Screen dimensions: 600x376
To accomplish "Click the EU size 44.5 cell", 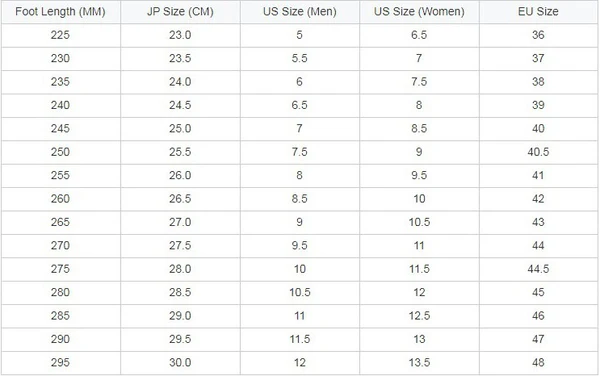I will click(x=538, y=269).
